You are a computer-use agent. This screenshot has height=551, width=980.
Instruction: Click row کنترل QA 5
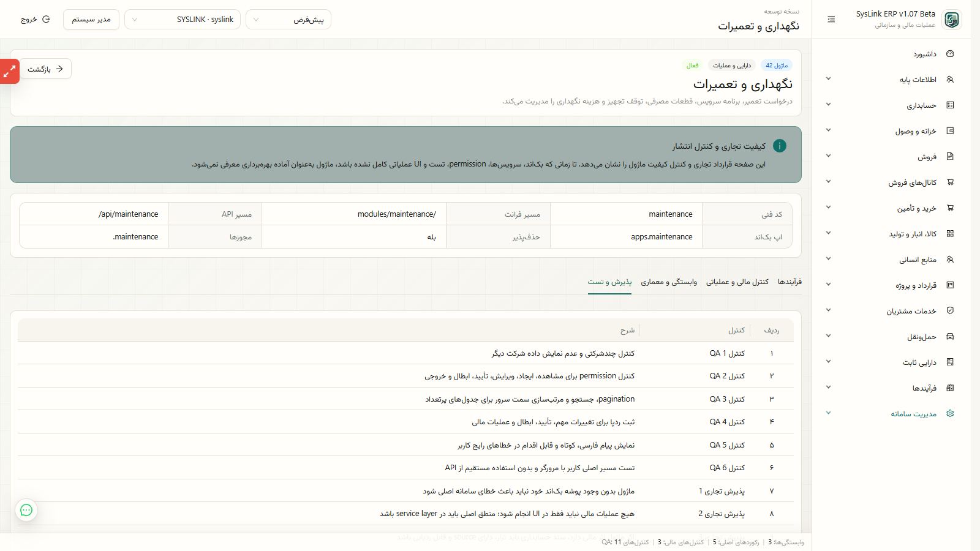click(405, 445)
